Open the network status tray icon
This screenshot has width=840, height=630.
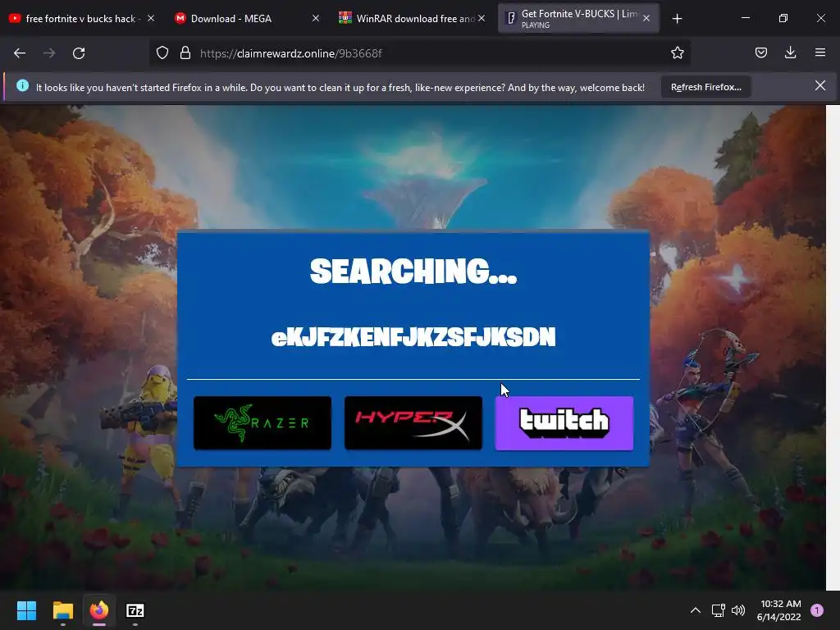[x=718, y=610]
